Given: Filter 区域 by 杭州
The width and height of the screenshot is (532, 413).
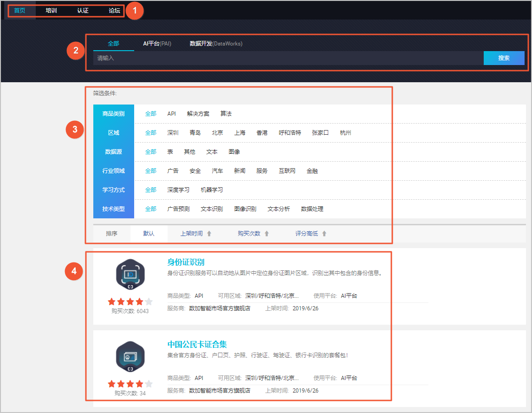Looking at the screenshot, I should pyautogui.click(x=345, y=133).
